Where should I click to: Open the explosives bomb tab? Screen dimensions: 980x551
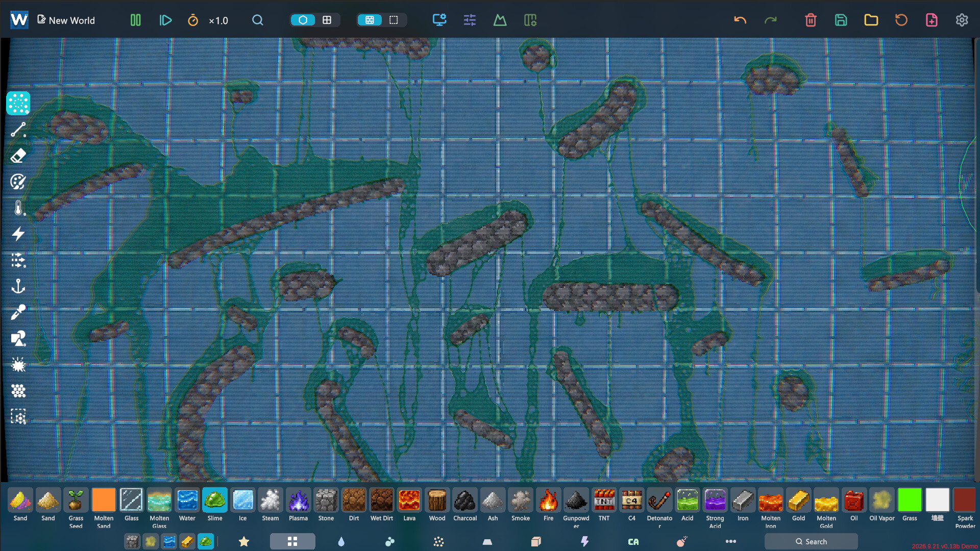coord(682,541)
